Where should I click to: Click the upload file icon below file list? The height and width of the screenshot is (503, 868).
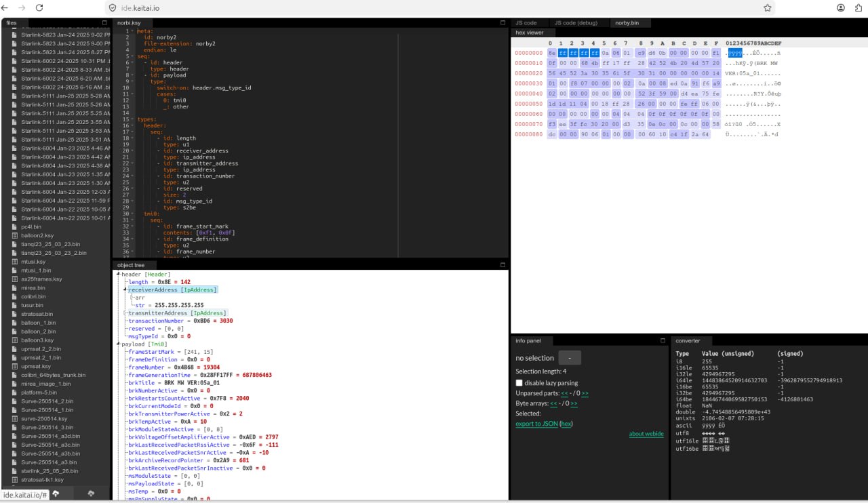click(56, 493)
